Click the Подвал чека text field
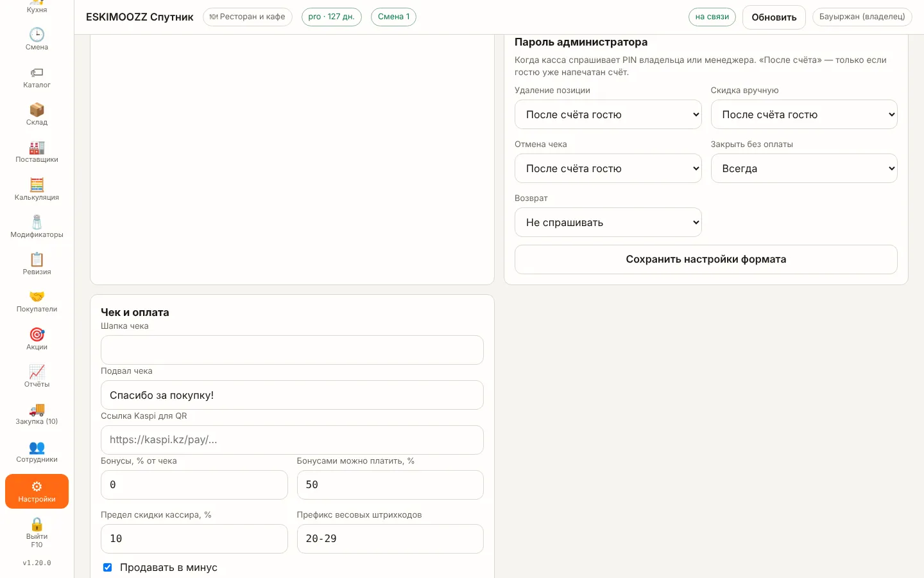This screenshot has width=924, height=578. [292, 395]
